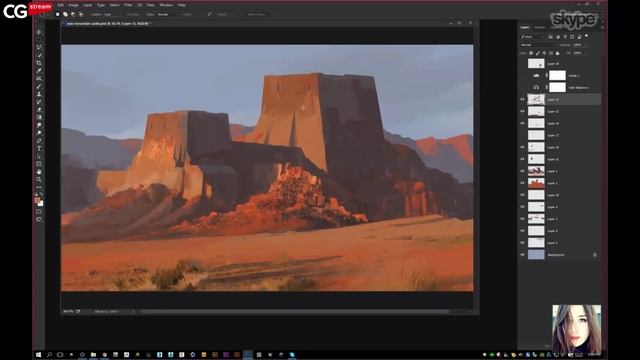Image resolution: width=640 pixels, height=360 pixels.
Task: Click Skype webcam video thumbnail
Action: click(577, 329)
